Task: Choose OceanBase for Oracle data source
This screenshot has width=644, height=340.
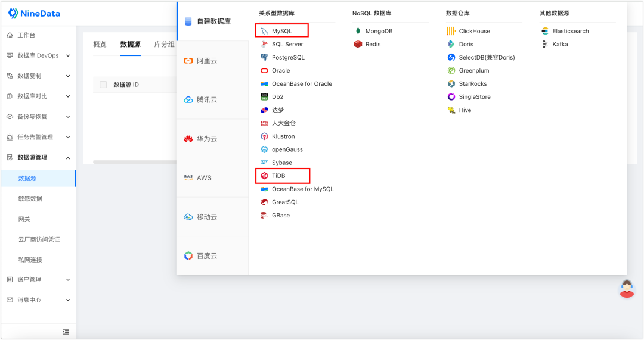Action: 296,84
